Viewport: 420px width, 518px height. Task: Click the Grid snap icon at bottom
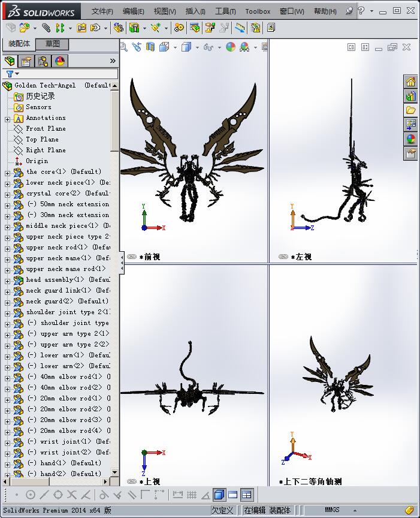192,495
